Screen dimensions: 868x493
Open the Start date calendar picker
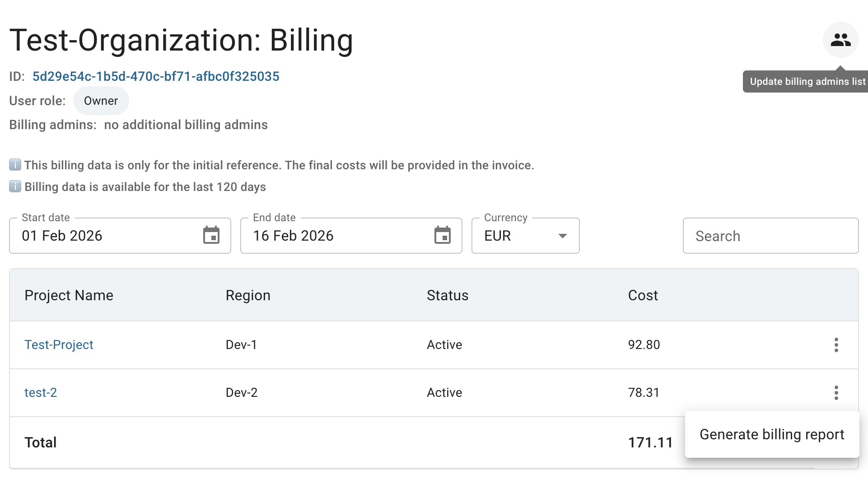pyautogui.click(x=211, y=235)
